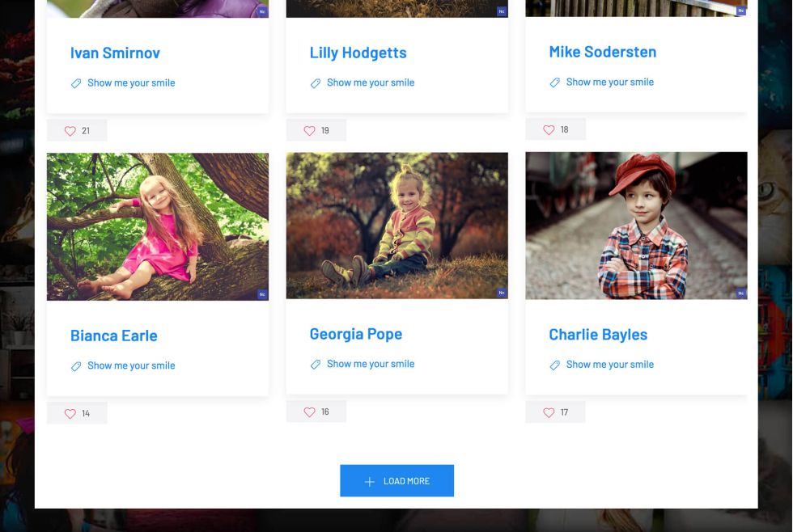This screenshot has width=793, height=532.
Task: Toggle like heart for Mike Sodersten
Action: point(549,129)
